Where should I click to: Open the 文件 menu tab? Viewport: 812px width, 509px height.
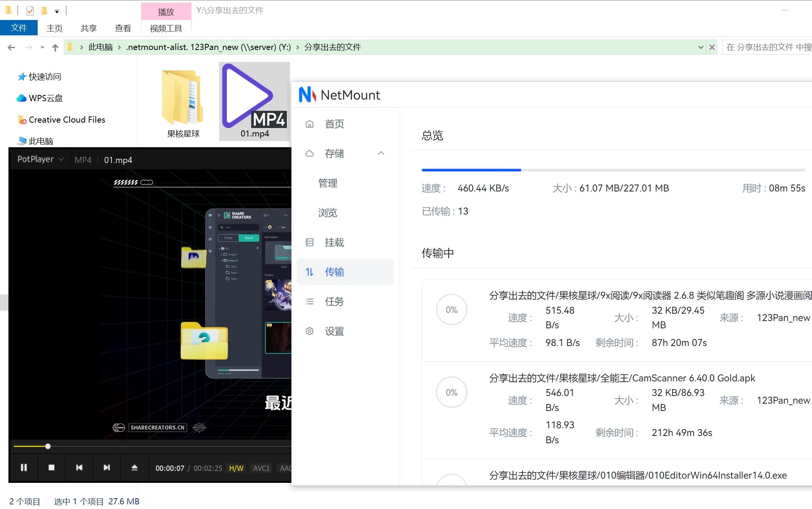pyautogui.click(x=19, y=28)
